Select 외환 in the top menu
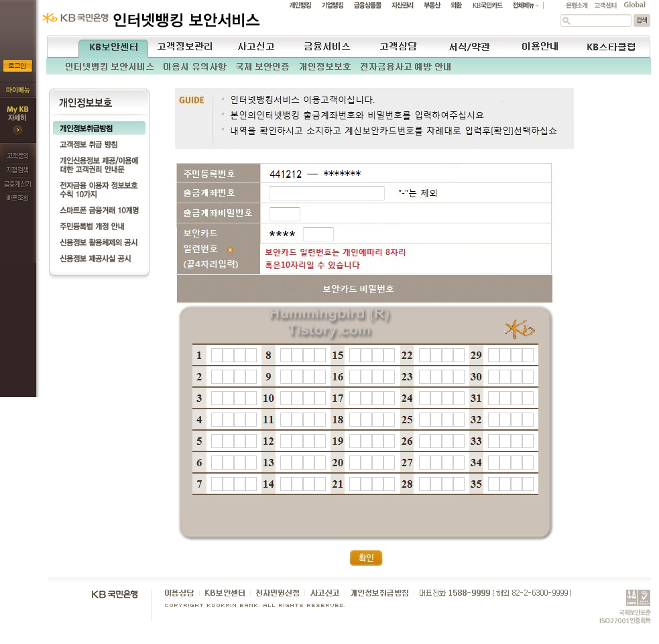This screenshot has width=659, height=644. 456,5
